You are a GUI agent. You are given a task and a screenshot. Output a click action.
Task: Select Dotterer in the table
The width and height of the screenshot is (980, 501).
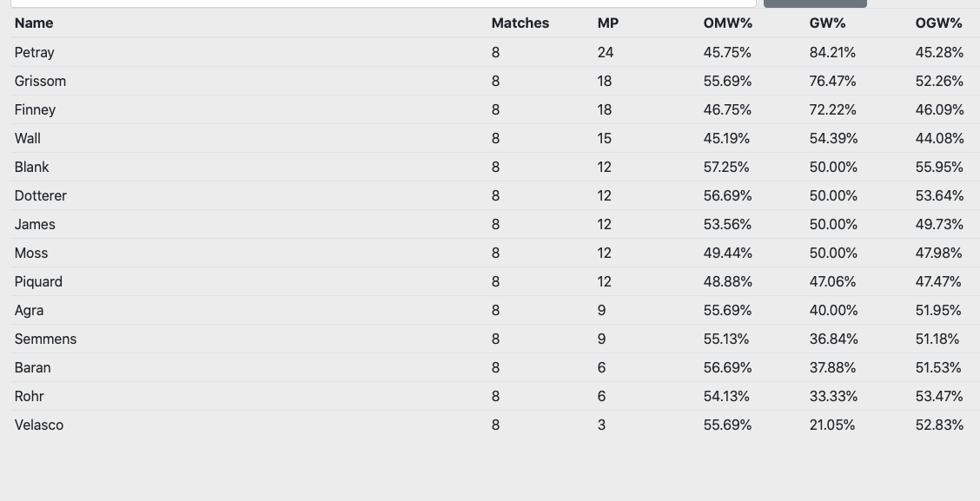click(40, 195)
